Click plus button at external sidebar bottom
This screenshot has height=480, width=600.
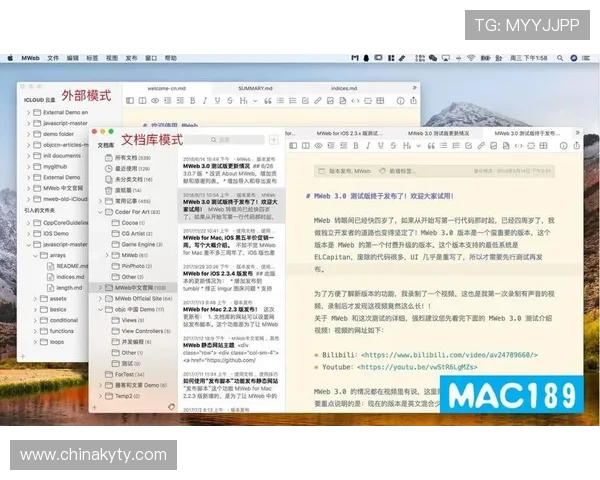pos(23,356)
